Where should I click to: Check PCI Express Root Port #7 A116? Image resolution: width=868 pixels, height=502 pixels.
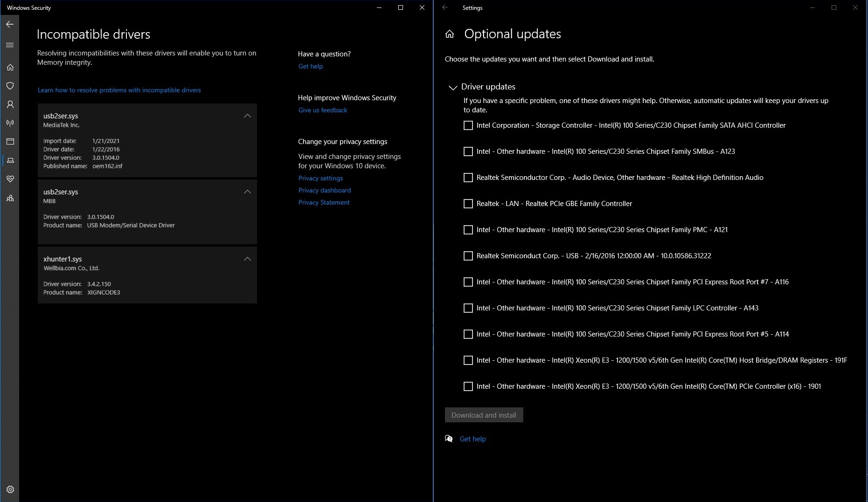(468, 282)
